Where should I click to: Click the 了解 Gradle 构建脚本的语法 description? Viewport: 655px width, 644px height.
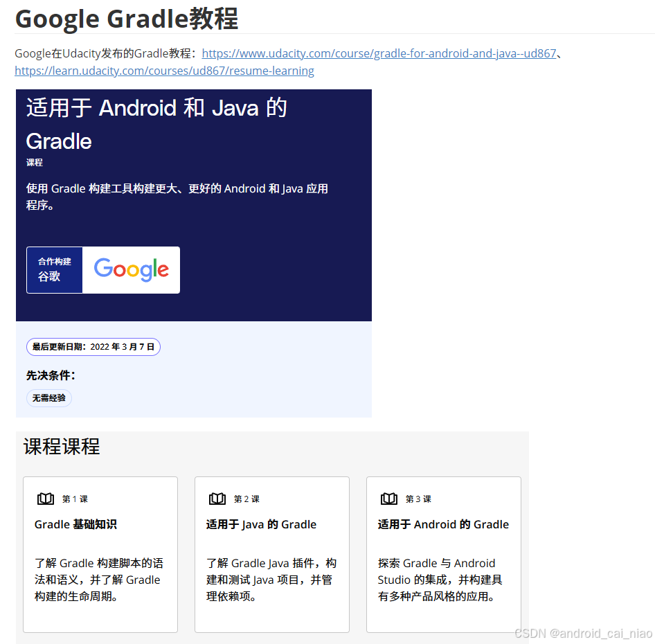[x=99, y=580]
